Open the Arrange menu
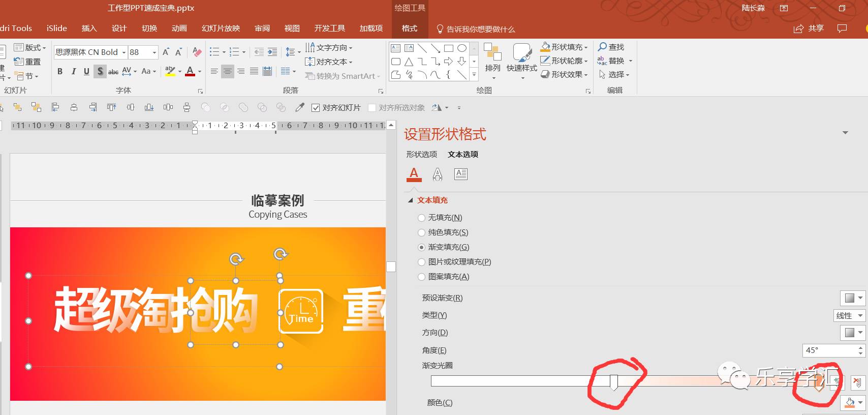 (x=492, y=61)
